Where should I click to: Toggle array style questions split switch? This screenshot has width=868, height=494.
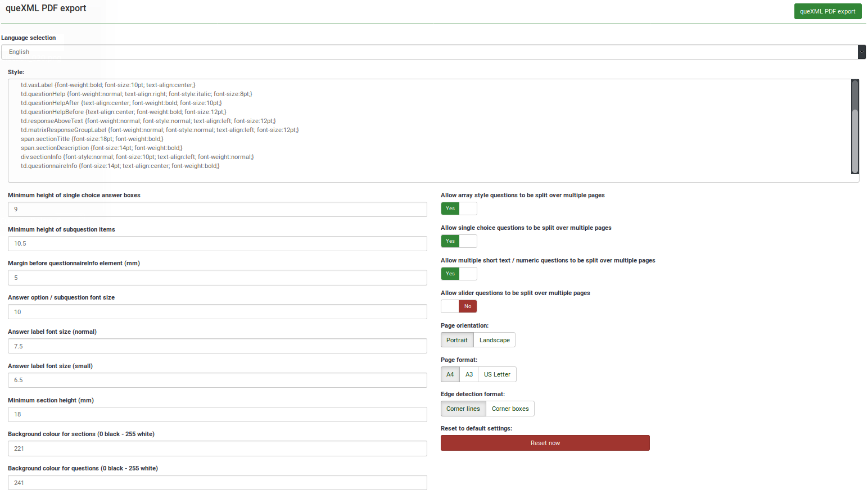click(459, 209)
